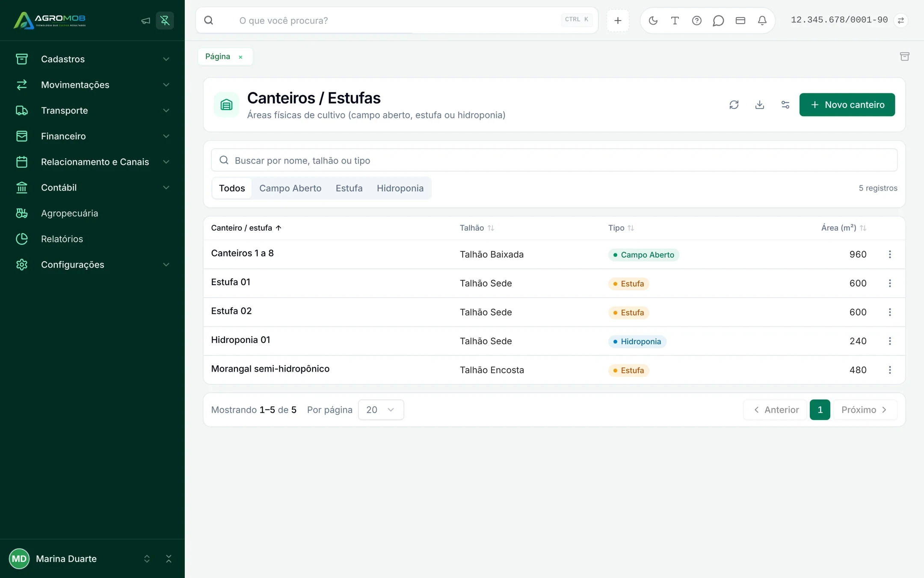Open the notifications bell
Image resolution: width=924 pixels, height=578 pixels.
click(x=762, y=21)
